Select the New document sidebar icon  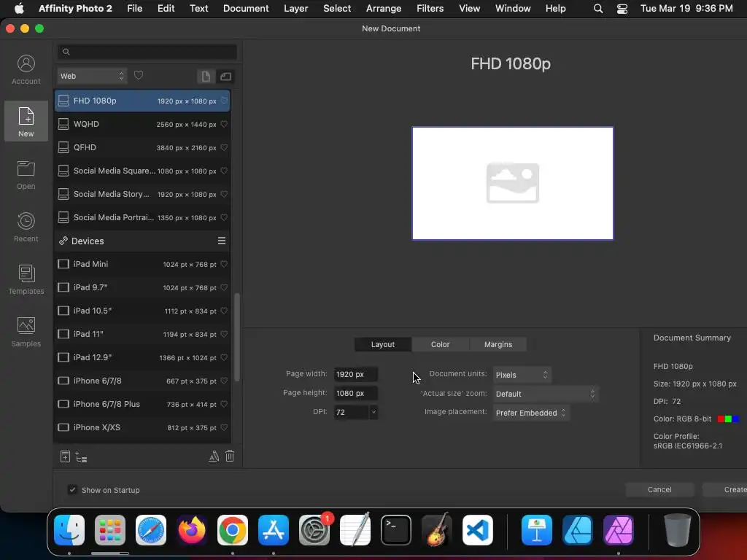[26, 121]
